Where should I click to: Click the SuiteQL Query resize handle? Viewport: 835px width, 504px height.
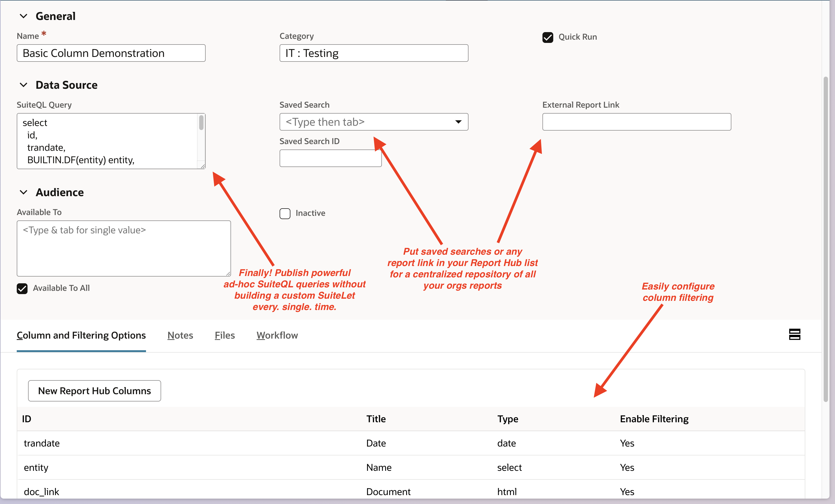(203, 166)
